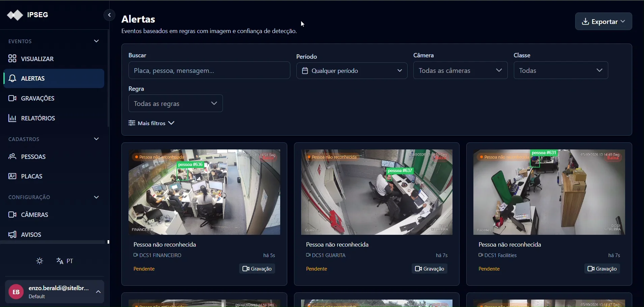Collapse the Cadastros section
Screen dimensions: 644x307
tap(96, 139)
